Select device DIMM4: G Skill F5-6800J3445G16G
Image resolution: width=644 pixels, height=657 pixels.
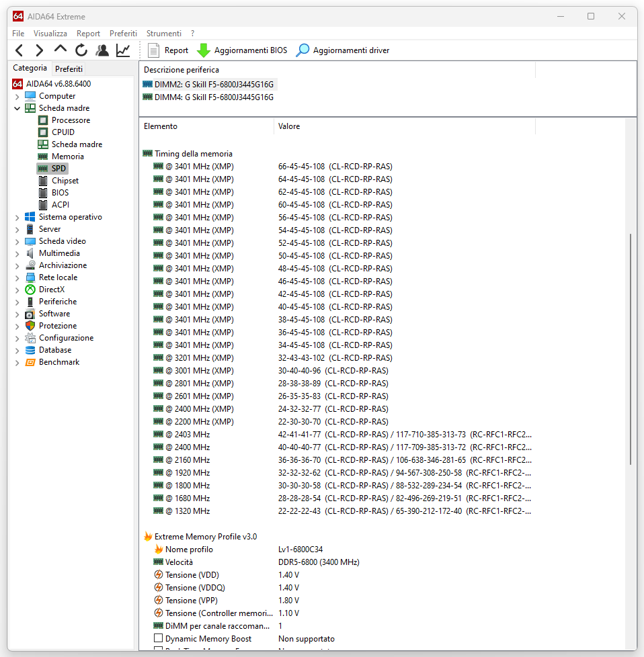(209, 97)
